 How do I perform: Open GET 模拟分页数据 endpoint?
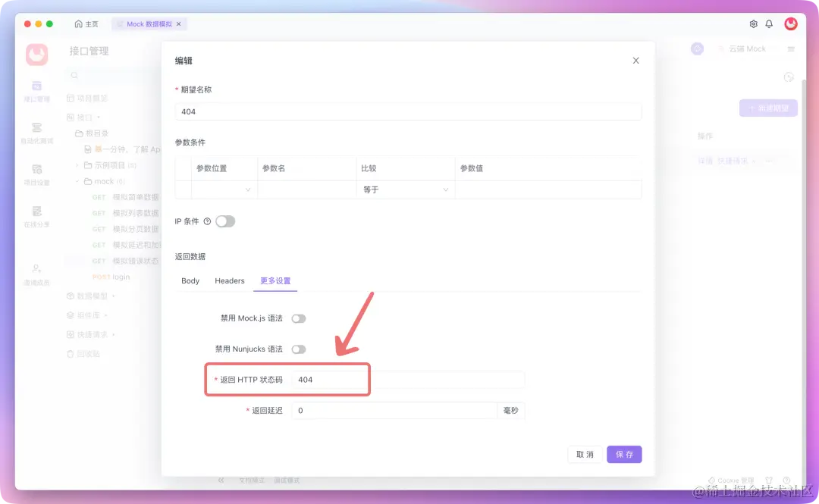pos(125,230)
